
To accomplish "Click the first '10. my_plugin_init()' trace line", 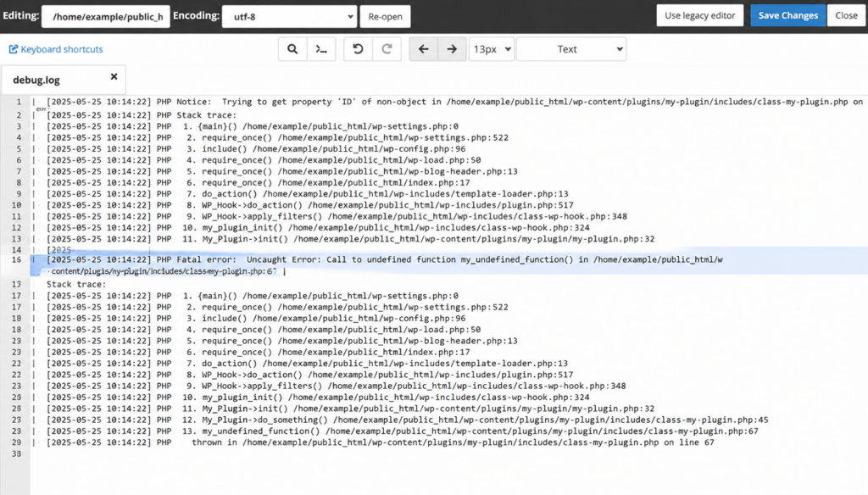I will [319, 227].
